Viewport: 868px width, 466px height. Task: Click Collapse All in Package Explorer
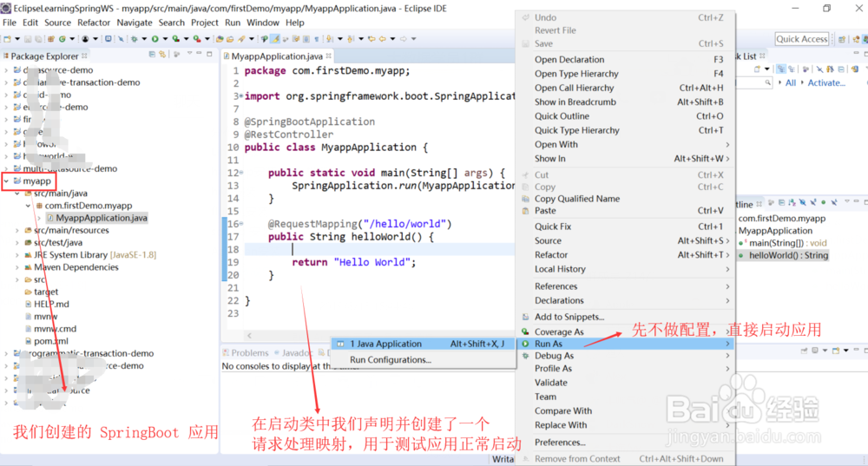pyautogui.click(x=152, y=55)
